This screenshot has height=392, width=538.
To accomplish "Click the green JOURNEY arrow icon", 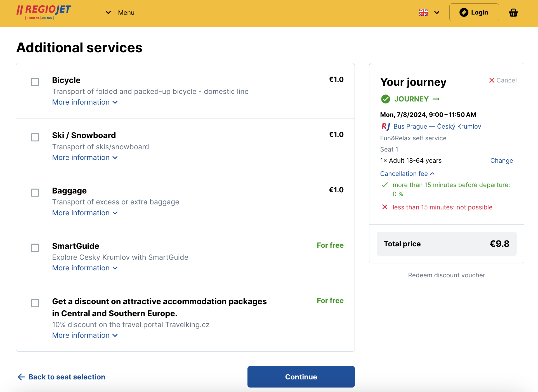I will click(436, 99).
